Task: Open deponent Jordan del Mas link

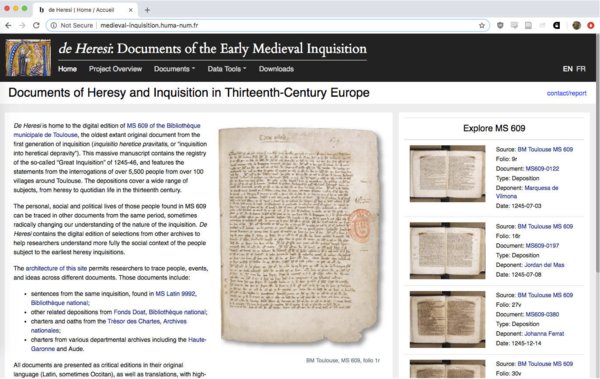Action: tap(544, 265)
